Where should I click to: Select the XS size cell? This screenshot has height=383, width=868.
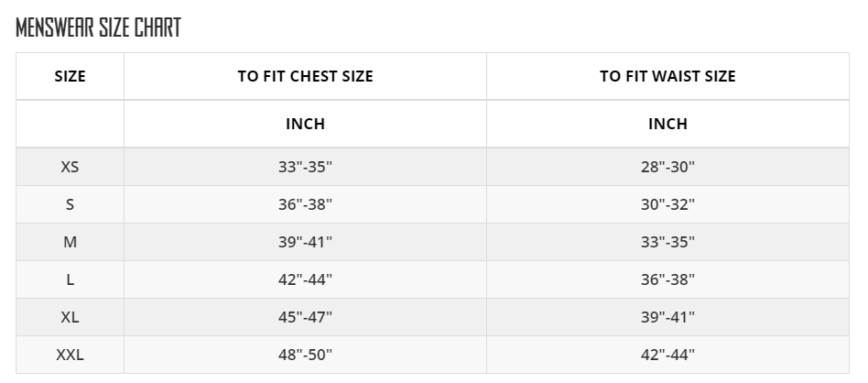pos(70,167)
